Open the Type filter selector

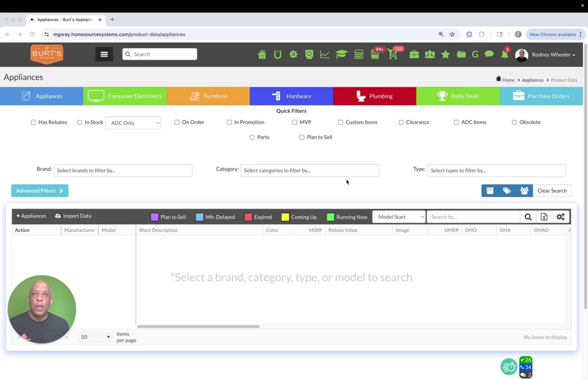click(497, 170)
